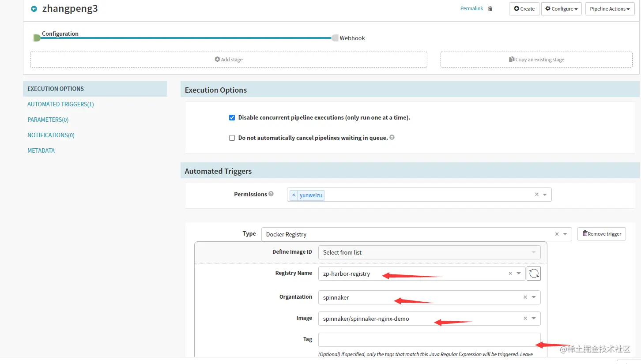Go to Notifications(0) section

pyautogui.click(x=51, y=135)
